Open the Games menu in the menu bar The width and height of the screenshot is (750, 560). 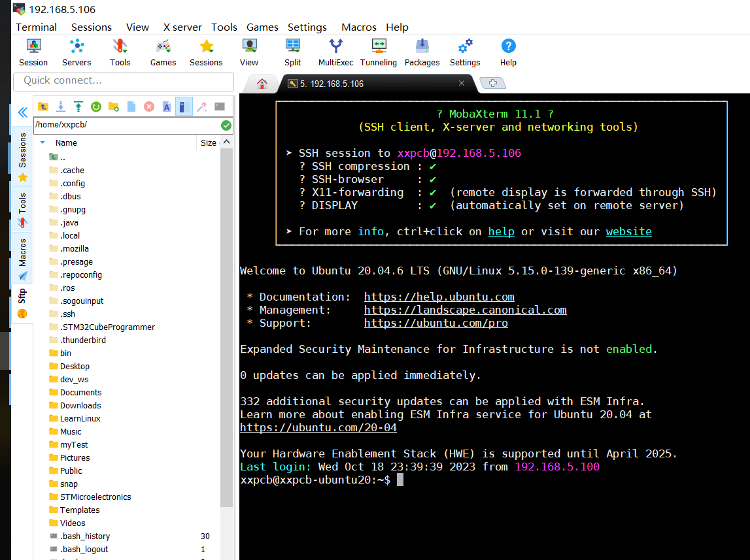pos(262,27)
